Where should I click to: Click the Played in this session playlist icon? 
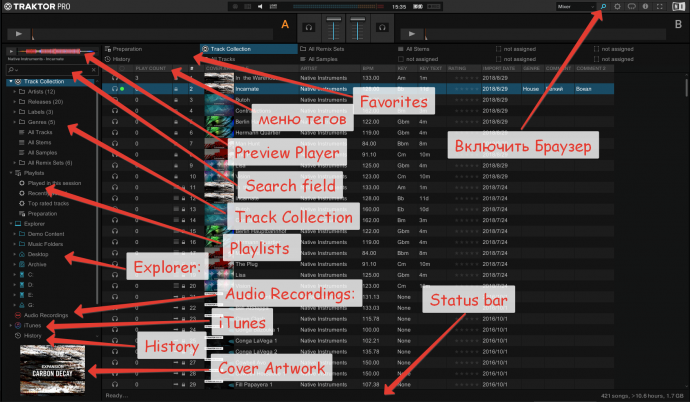coord(22,183)
